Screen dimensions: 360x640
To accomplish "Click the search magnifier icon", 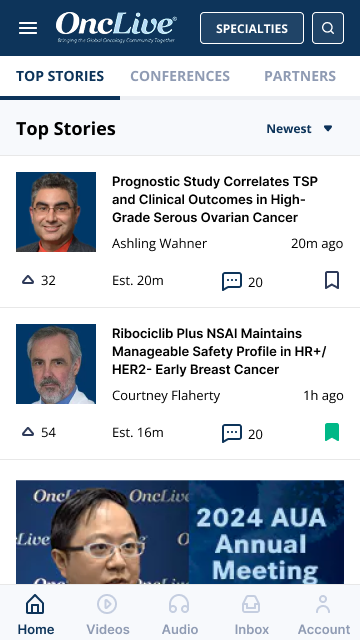I will (328, 28).
